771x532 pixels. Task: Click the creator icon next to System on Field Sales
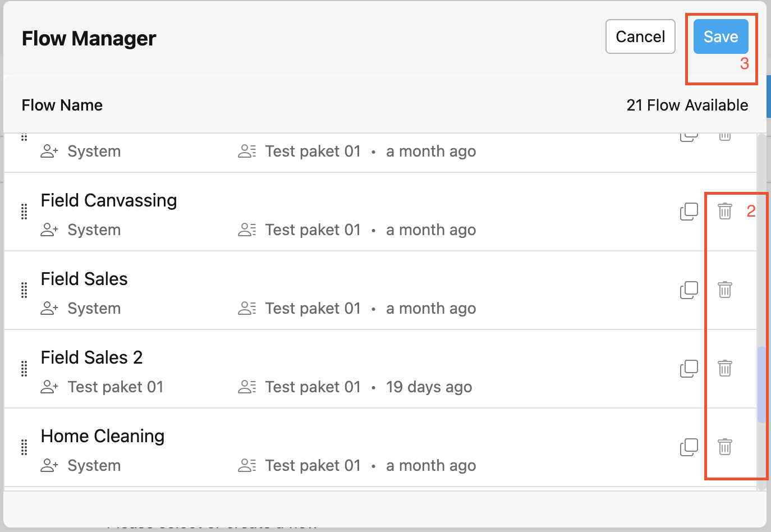49,308
